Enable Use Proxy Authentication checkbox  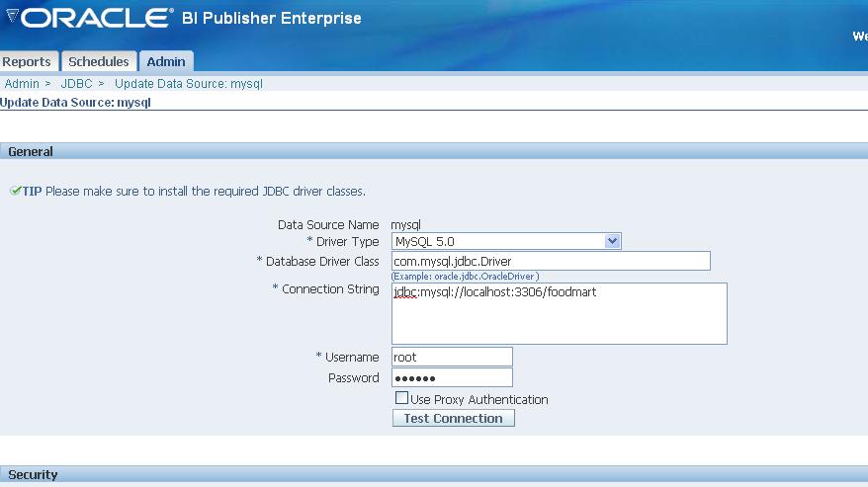(402, 398)
